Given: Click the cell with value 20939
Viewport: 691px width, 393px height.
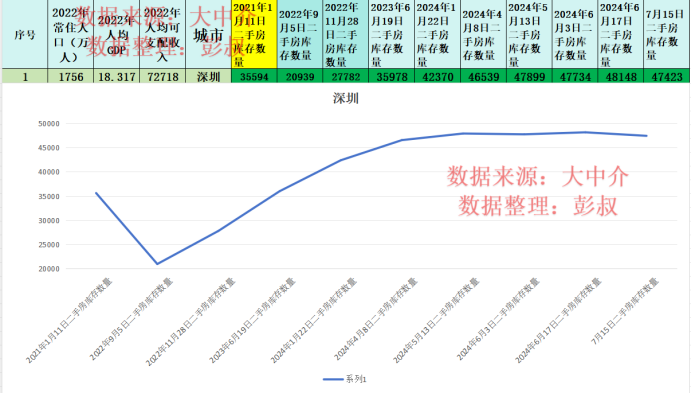Looking at the screenshot, I should pos(300,76).
